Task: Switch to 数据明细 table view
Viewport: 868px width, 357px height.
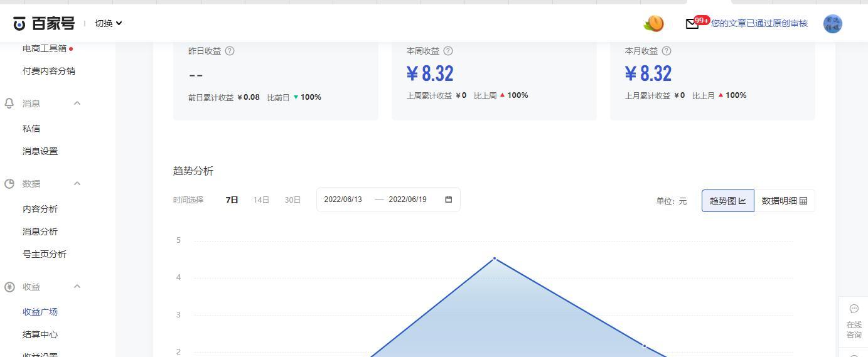Action: 785,201
